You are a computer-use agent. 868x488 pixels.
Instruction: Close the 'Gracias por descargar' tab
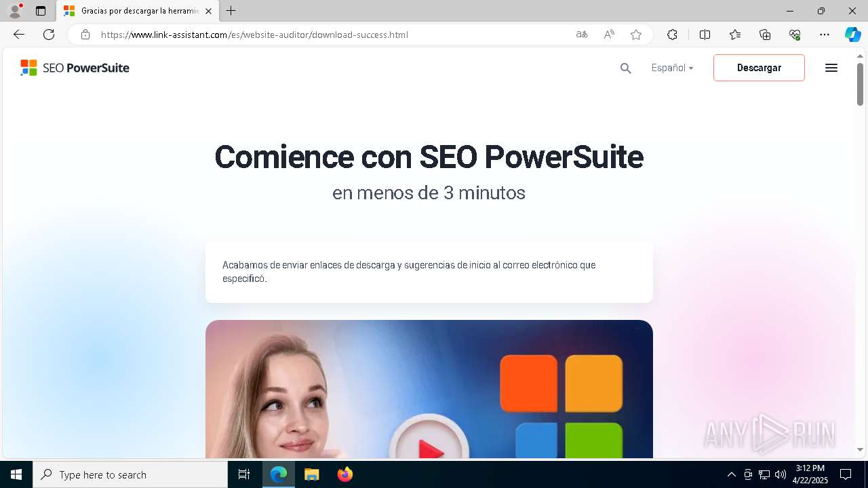point(208,11)
